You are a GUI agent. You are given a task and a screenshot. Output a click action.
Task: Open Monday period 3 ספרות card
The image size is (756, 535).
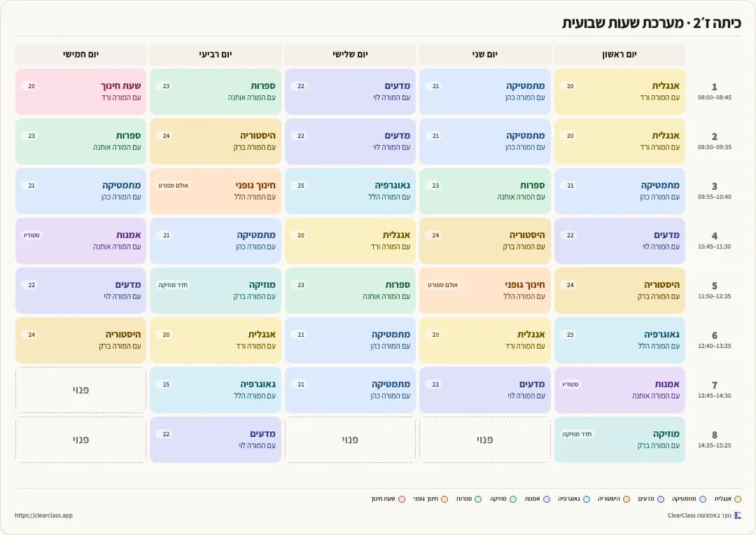point(485,191)
